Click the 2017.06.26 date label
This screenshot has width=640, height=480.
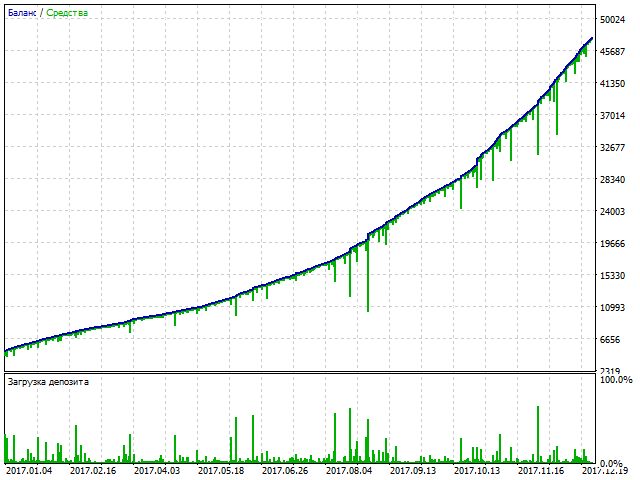point(285,471)
